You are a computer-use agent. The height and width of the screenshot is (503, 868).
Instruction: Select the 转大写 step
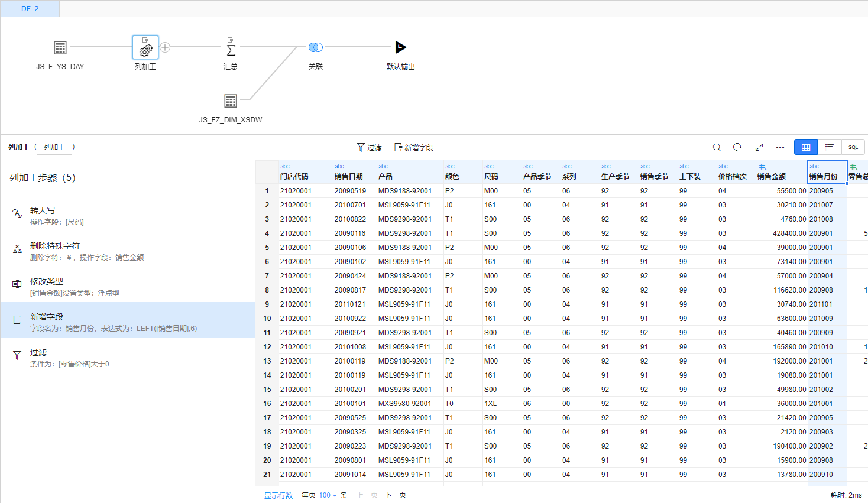pos(128,216)
